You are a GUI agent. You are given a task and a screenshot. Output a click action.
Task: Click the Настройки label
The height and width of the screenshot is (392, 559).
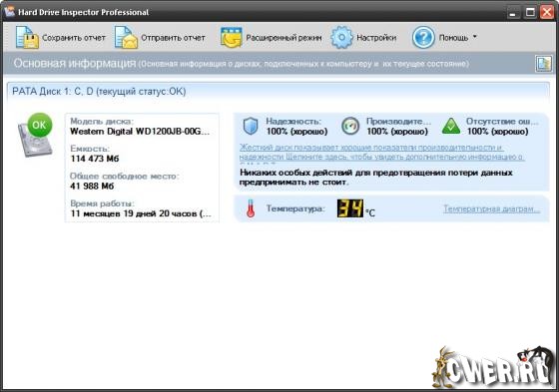[376, 38]
